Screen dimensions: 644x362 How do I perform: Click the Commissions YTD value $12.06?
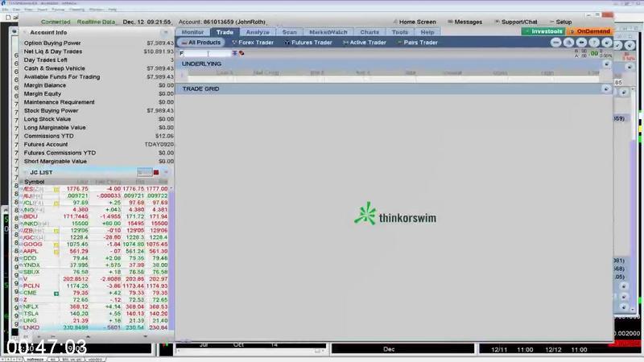pyautogui.click(x=164, y=136)
